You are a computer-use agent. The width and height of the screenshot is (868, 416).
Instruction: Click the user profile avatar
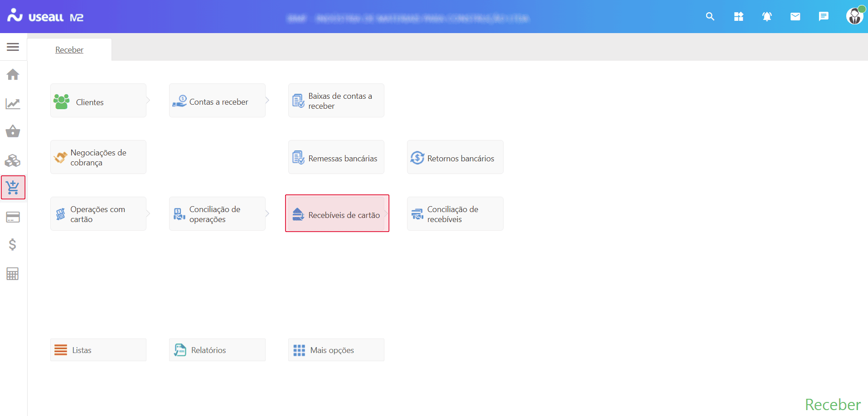point(854,16)
